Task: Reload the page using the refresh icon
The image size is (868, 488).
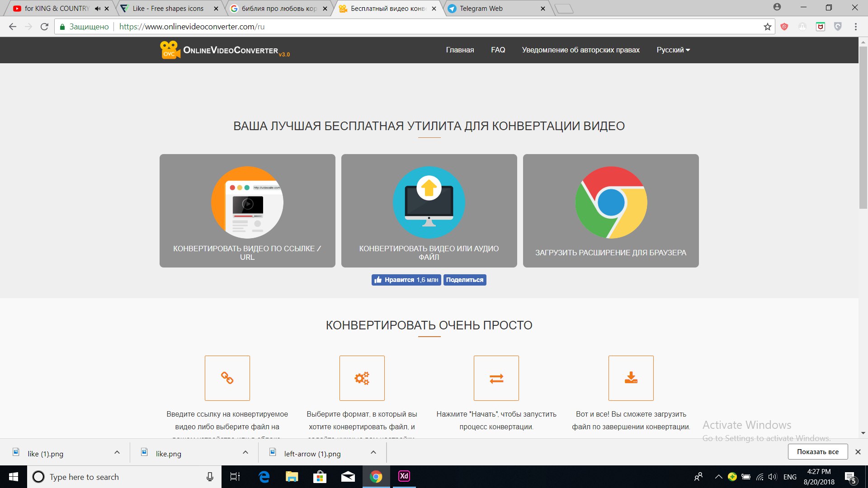Action: 44,27
